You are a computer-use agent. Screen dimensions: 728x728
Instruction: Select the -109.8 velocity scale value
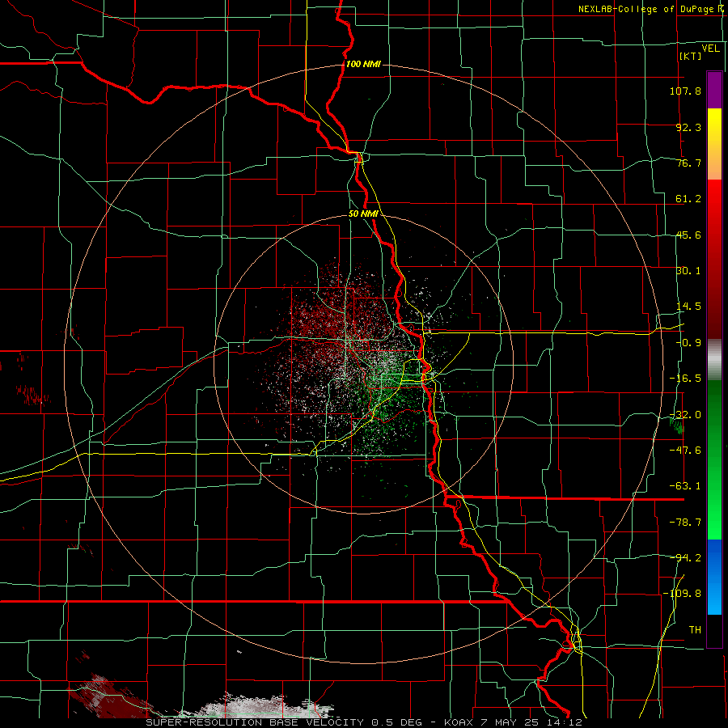coord(683,594)
